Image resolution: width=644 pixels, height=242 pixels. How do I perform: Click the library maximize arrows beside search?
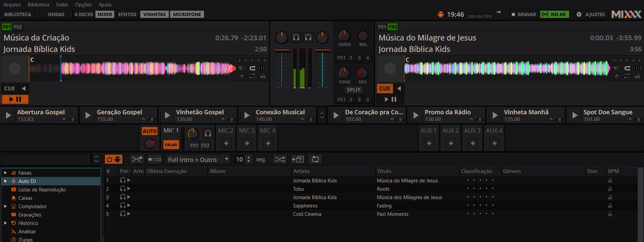(x=96, y=159)
